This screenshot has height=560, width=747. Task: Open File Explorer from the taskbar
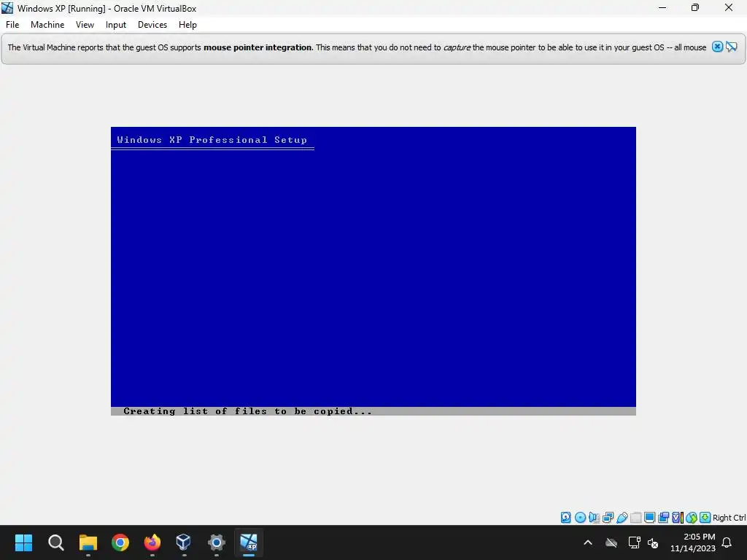pos(88,542)
